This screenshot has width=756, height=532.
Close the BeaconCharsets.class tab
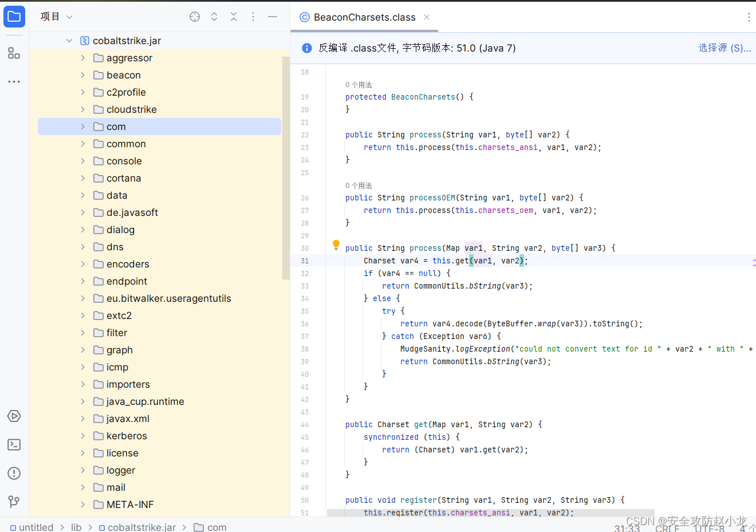point(427,17)
